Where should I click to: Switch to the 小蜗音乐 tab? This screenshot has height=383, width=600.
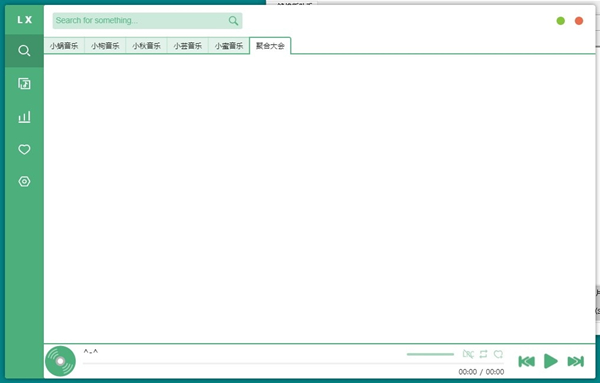(x=64, y=46)
